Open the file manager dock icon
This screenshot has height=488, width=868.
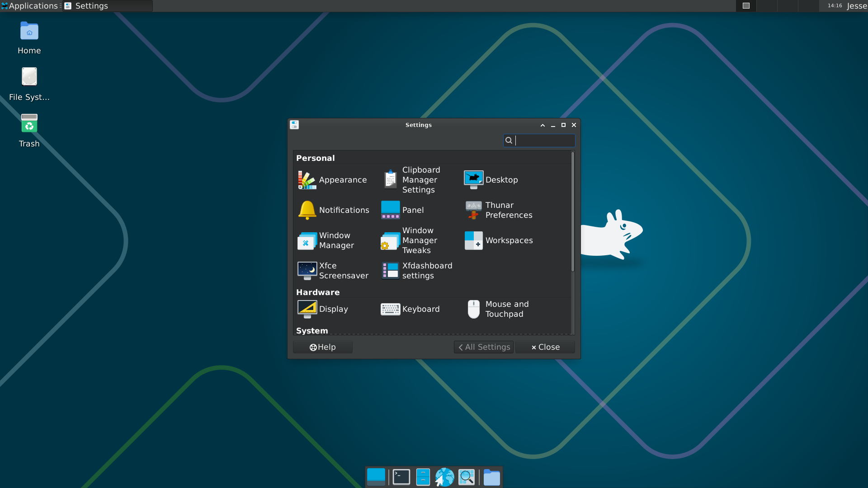[492, 477]
